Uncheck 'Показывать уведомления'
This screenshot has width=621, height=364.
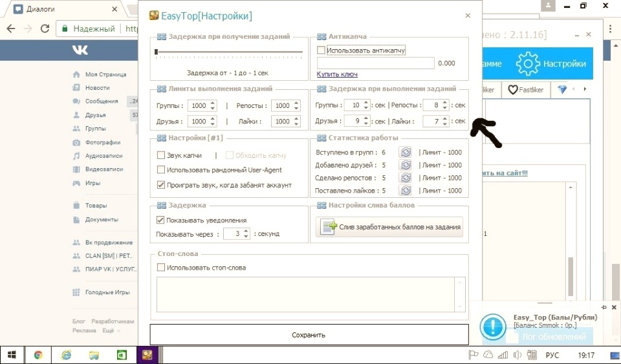point(160,220)
